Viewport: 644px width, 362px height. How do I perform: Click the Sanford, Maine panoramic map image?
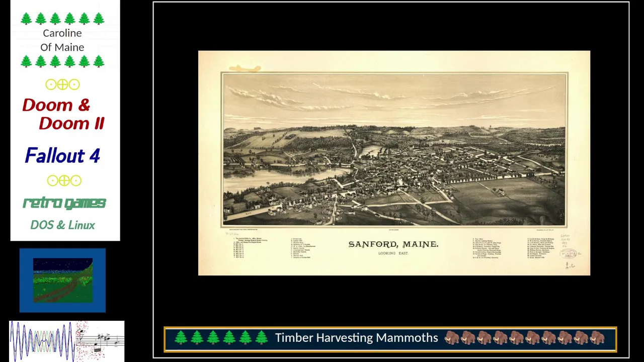394,163
